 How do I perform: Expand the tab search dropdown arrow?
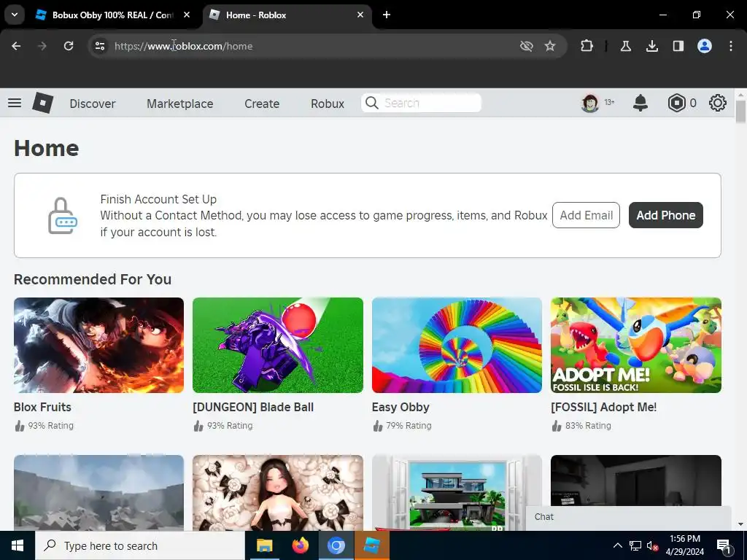[15, 15]
